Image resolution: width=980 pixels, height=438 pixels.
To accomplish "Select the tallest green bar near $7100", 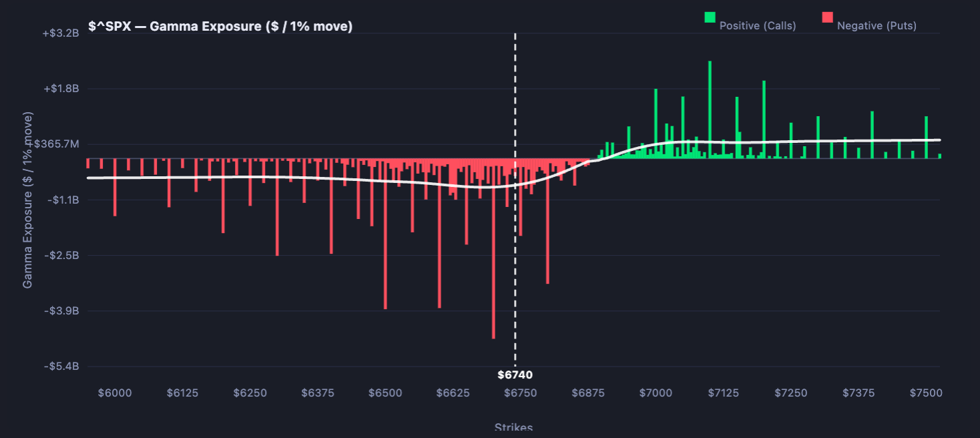I will [x=710, y=109].
